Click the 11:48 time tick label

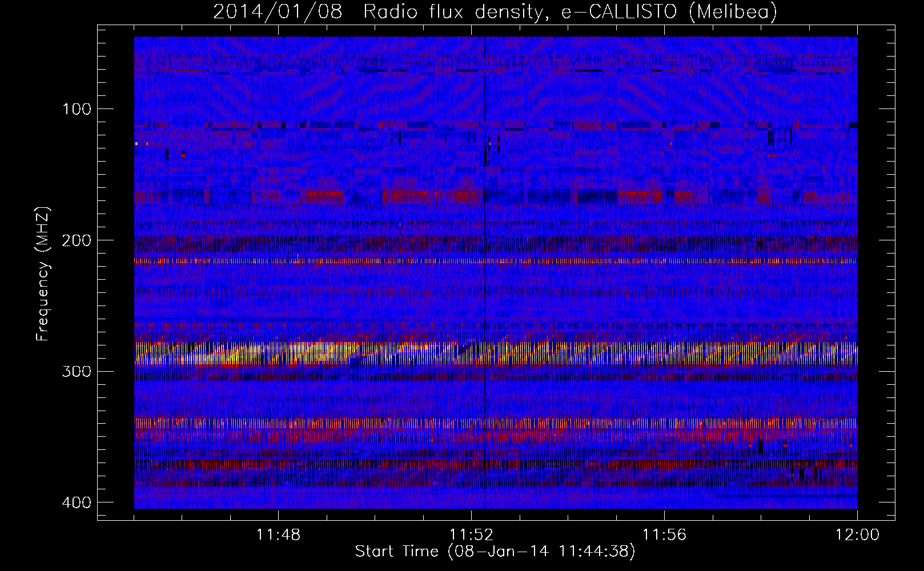pos(278,535)
